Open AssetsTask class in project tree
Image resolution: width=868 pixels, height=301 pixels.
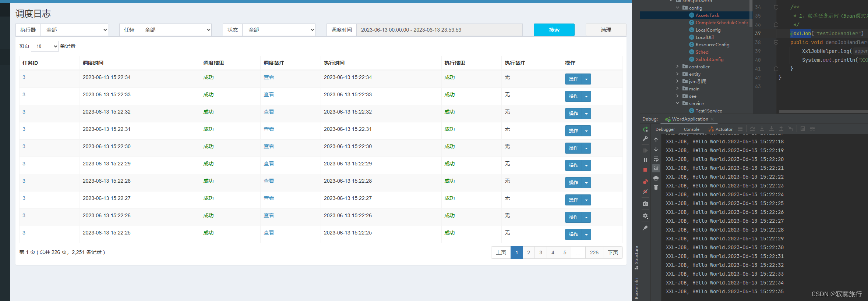point(708,15)
